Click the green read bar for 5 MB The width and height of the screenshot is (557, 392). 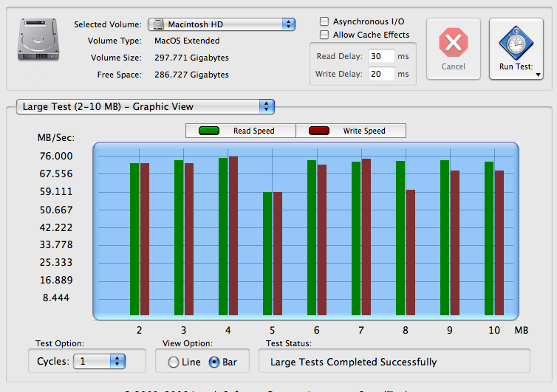coord(267,253)
